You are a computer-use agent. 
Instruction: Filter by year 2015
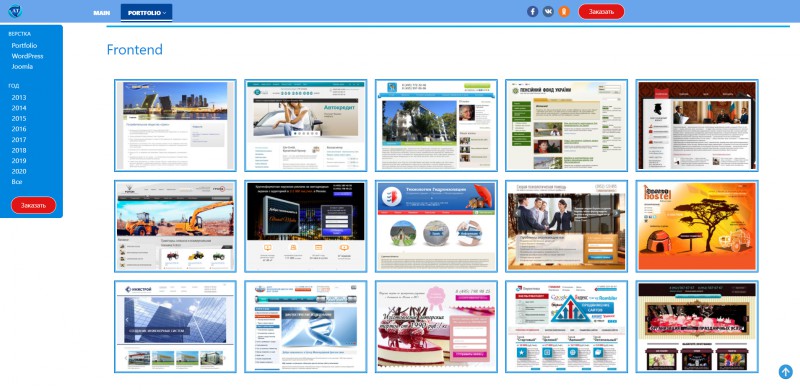(19, 118)
